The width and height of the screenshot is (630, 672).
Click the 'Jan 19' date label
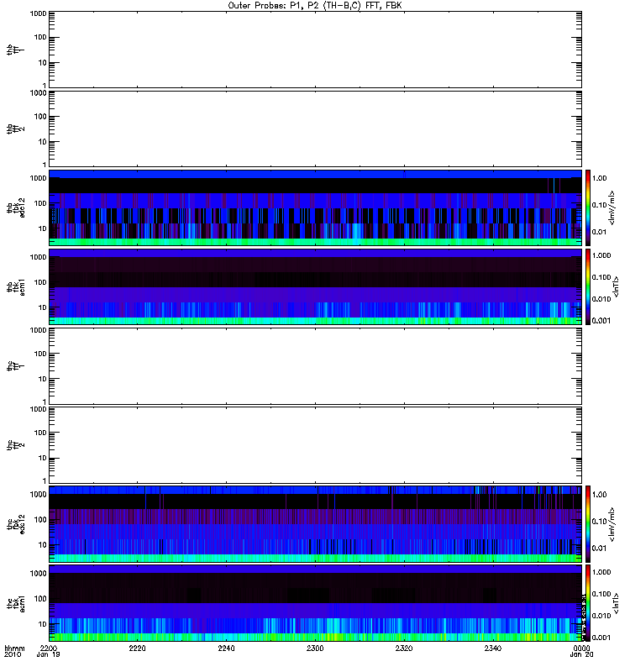(x=48, y=655)
